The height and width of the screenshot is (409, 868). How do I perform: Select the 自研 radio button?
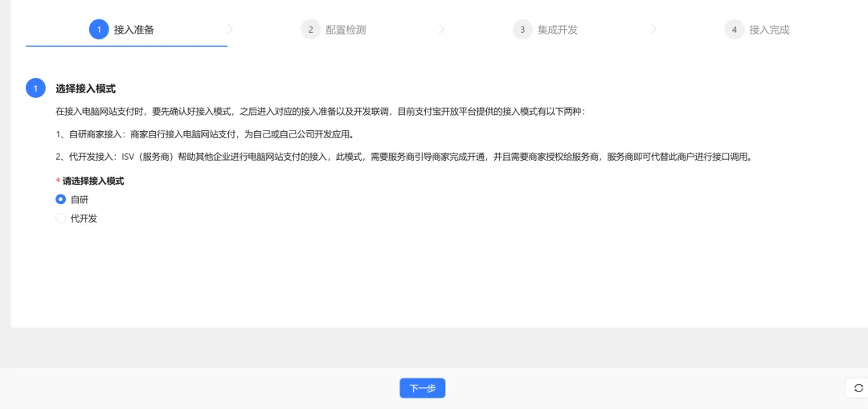coord(60,199)
